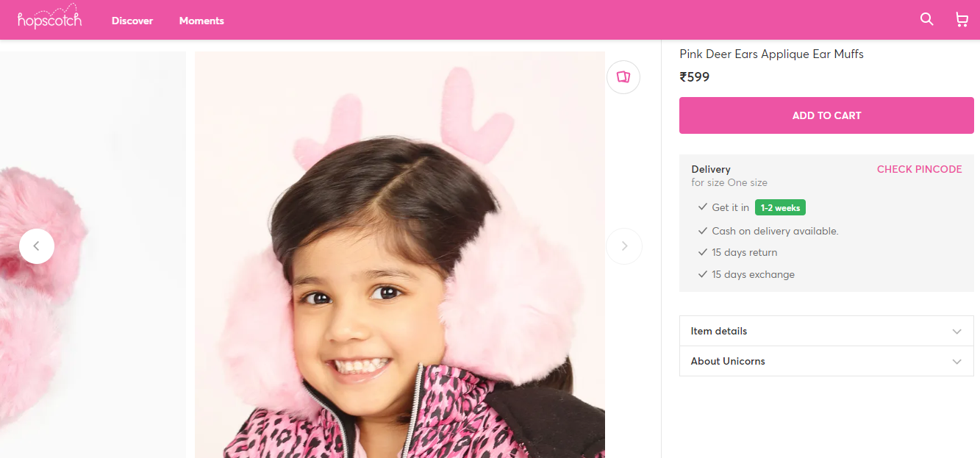Image resolution: width=980 pixels, height=458 pixels.
Task: Click the 1-2 weeks delivery badge
Action: coord(780,208)
